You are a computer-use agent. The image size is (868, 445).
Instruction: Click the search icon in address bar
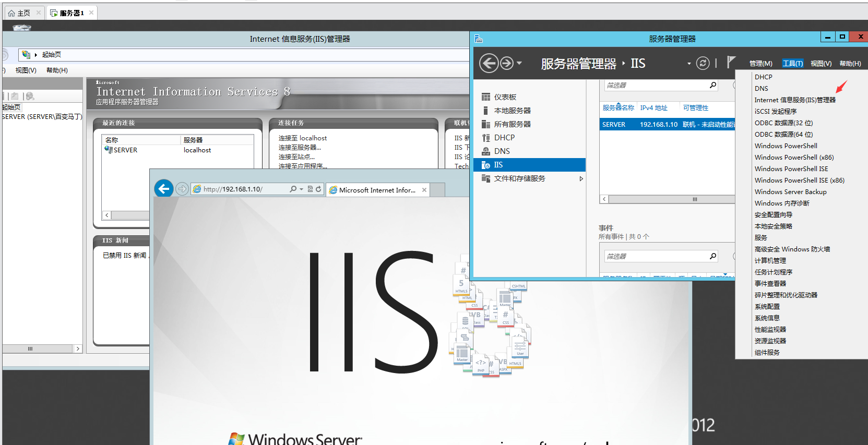click(x=293, y=189)
